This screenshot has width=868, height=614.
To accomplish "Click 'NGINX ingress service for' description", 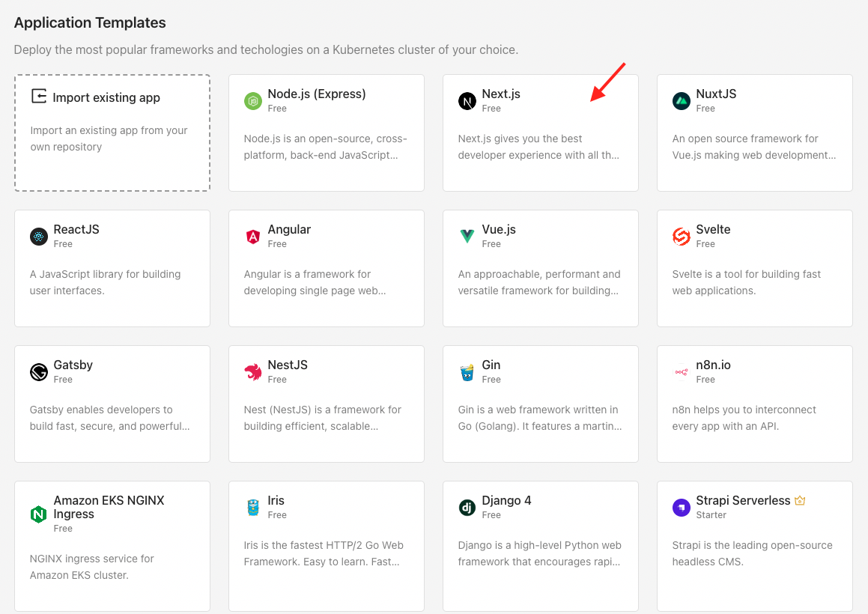I will coord(92,559).
